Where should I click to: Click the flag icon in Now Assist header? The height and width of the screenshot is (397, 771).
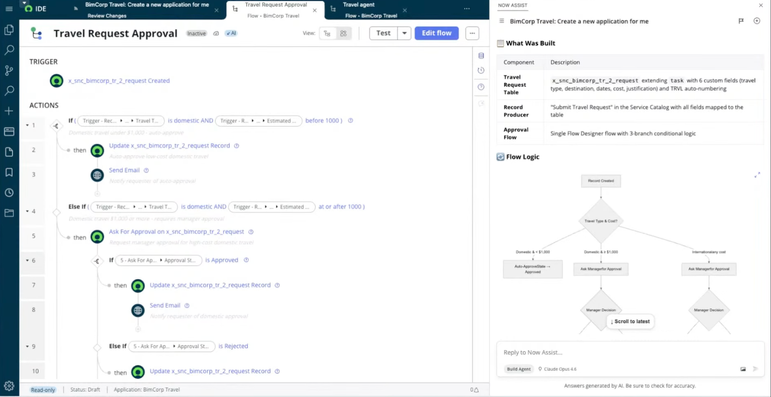(741, 21)
